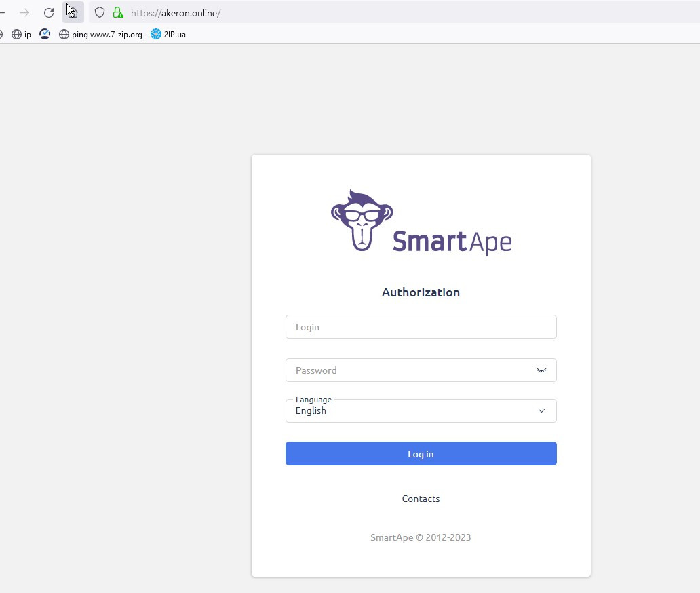Focus the Password input field
Image resolution: width=700 pixels, height=593 pixels.
[421, 370]
